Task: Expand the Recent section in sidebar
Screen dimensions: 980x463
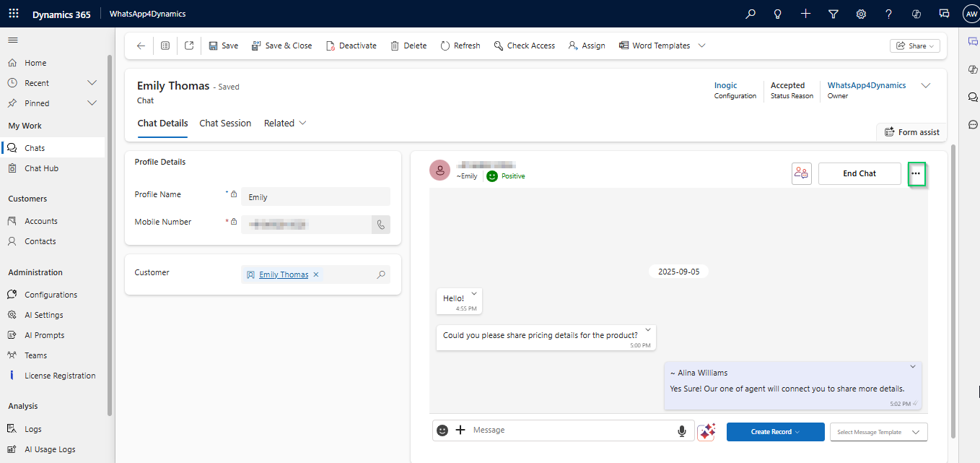Action: [x=92, y=83]
